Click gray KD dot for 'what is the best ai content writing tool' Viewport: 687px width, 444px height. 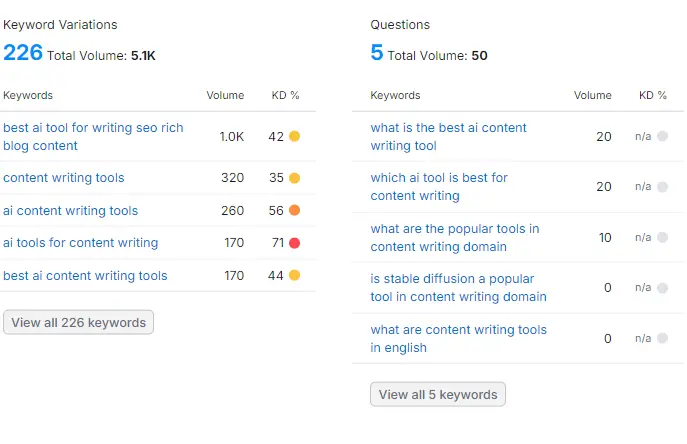662,137
